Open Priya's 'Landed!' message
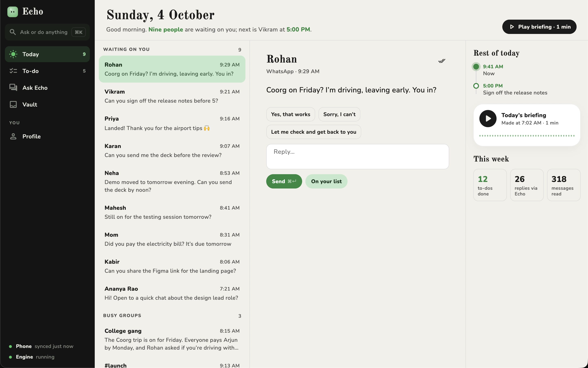Screen dimensions: 588x368 172,123
